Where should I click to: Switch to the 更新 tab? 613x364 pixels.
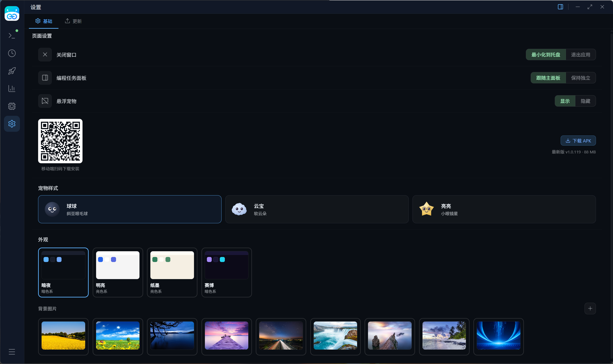click(x=73, y=21)
